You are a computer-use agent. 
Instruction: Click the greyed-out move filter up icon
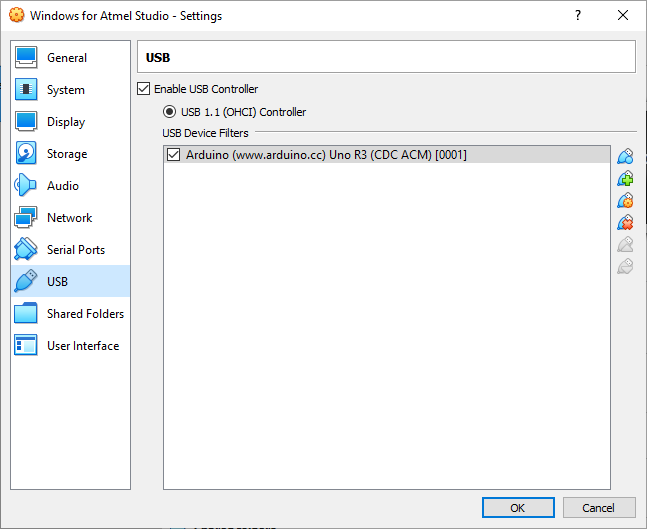(625, 244)
